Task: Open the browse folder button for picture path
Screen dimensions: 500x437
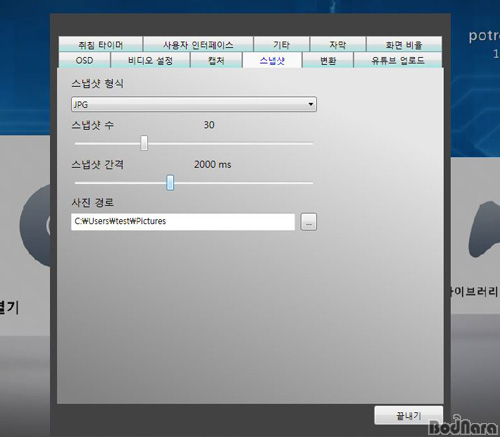Action: click(x=309, y=222)
